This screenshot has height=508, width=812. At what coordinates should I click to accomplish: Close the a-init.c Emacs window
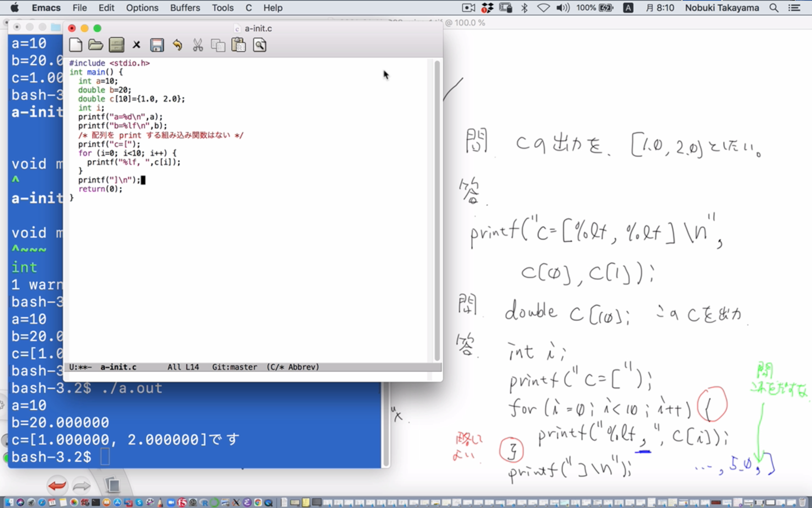72,28
